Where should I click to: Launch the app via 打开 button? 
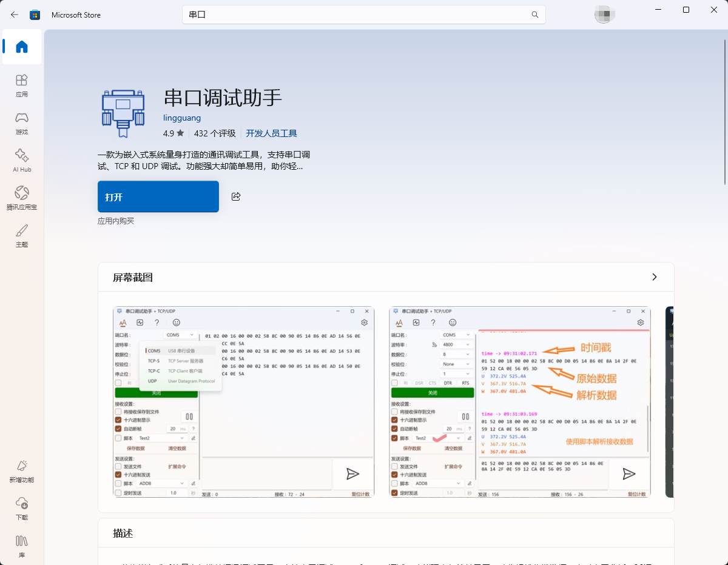coord(158,196)
